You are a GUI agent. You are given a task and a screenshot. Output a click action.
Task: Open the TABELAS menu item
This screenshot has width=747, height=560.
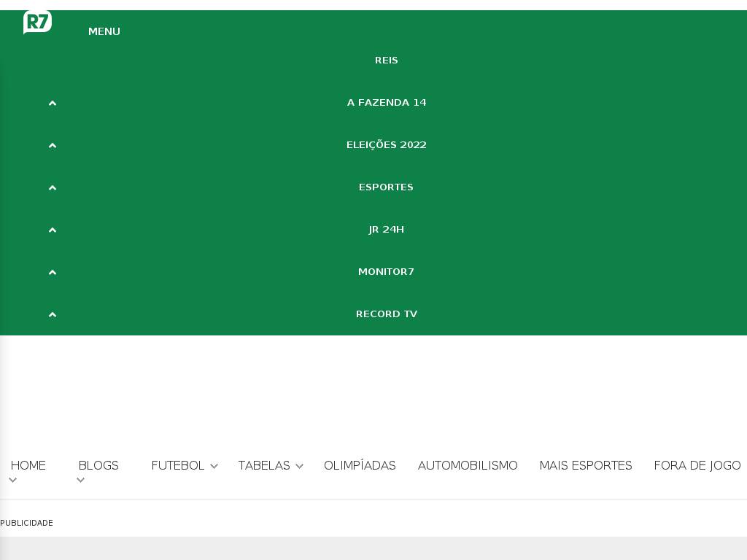(x=264, y=465)
